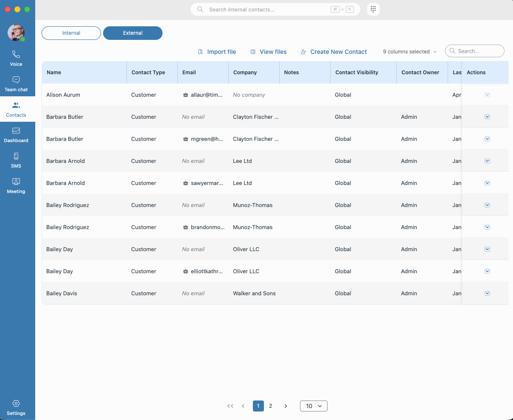Open the apps grid launcher beside the search bar
Screen dimensions: 513x420
(373, 9)
